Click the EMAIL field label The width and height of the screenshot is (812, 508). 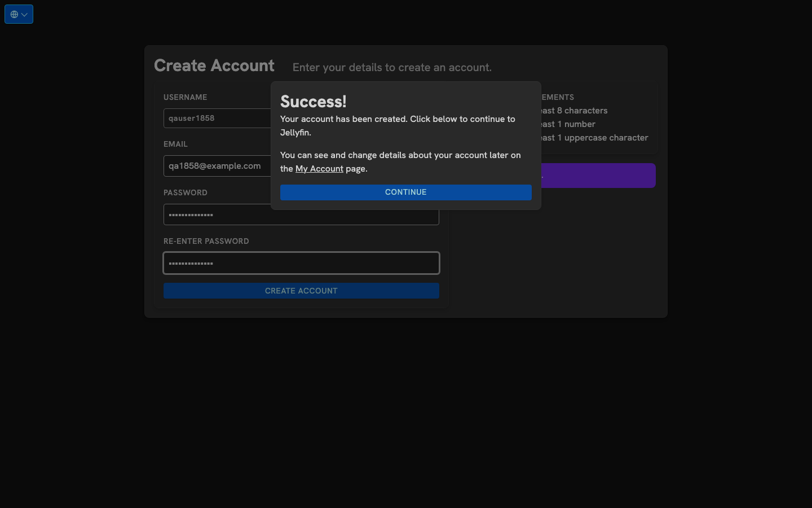pos(175,144)
